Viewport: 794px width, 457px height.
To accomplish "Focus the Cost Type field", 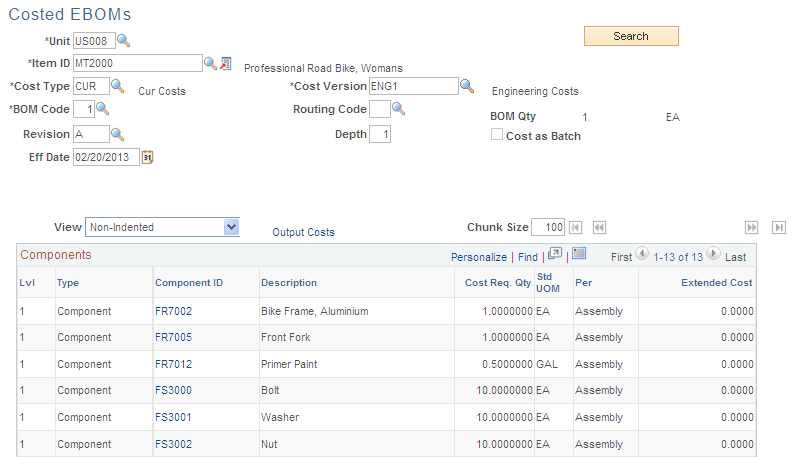I will [x=91, y=86].
